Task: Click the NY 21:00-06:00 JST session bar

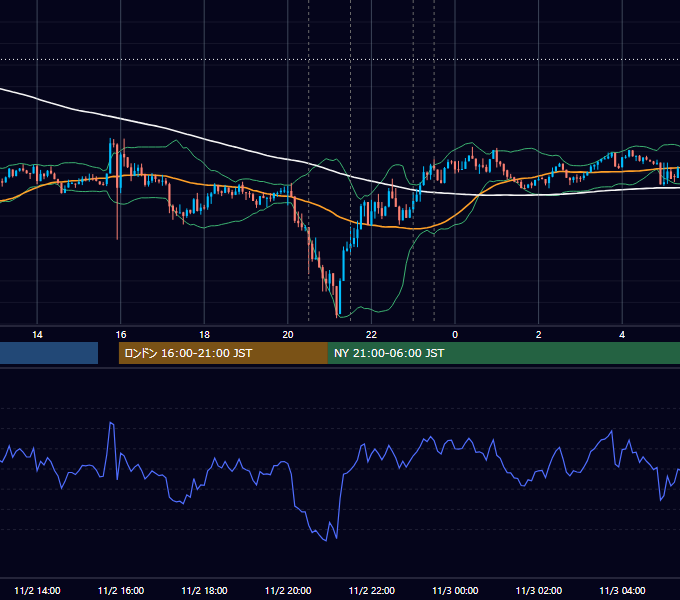Action: tap(503, 353)
